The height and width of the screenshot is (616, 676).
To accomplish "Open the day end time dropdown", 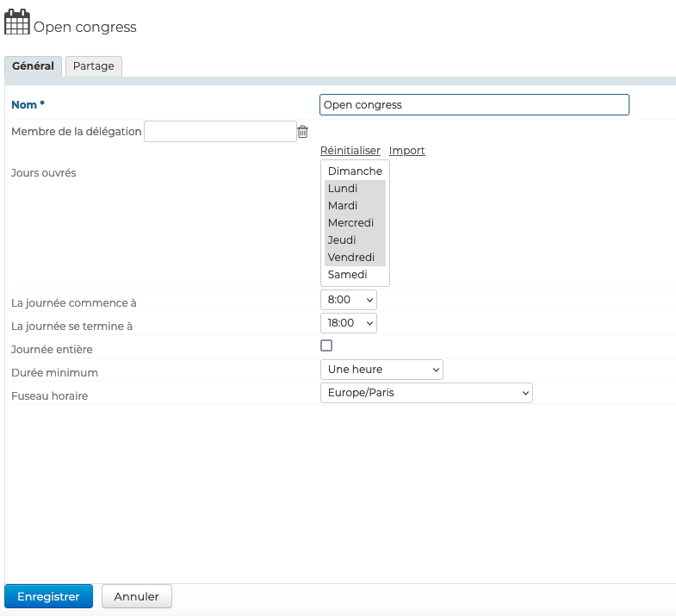I will (x=348, y=323).
